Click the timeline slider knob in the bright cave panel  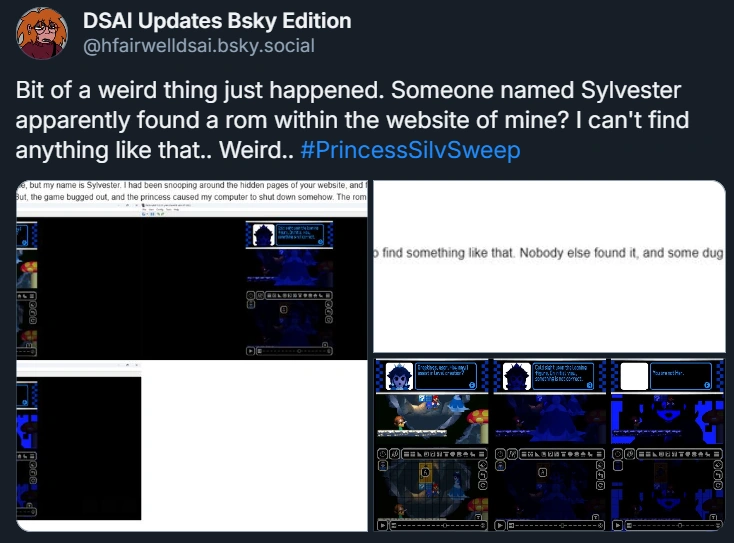(x=444, y=526)
